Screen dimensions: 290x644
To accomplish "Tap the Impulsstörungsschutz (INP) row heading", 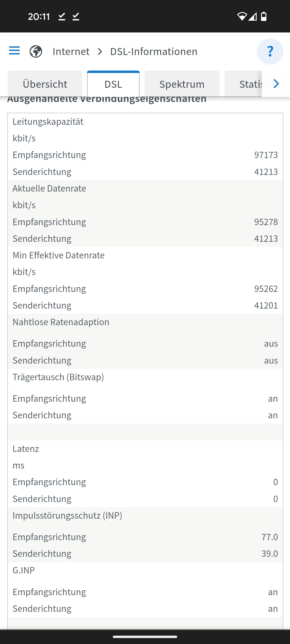I will coord(67,515).
